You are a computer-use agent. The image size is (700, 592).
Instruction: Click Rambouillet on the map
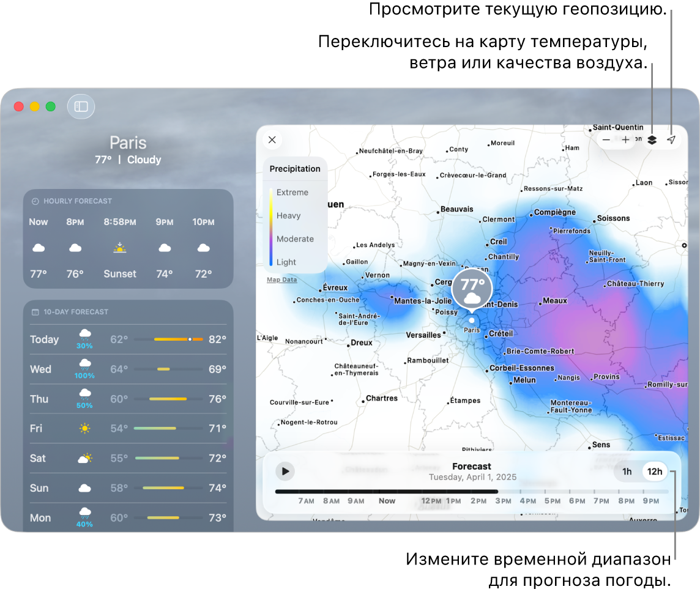coord(428,360)
